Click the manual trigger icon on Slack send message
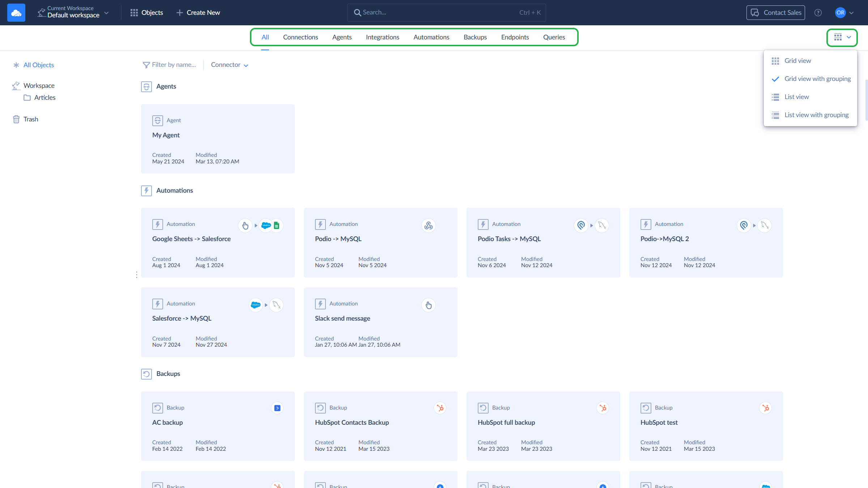Viewport: 868px width, 488px height. [x=429, y=305]
